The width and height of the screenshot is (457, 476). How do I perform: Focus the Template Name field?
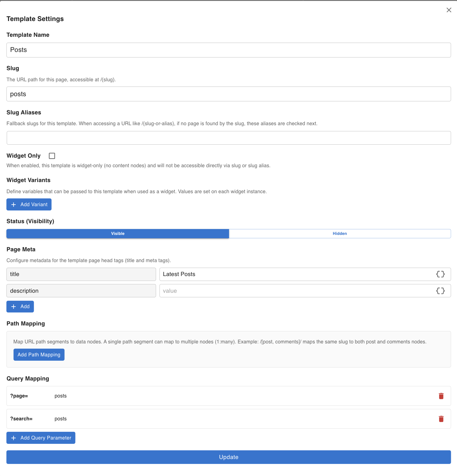[x=228, y=50]
